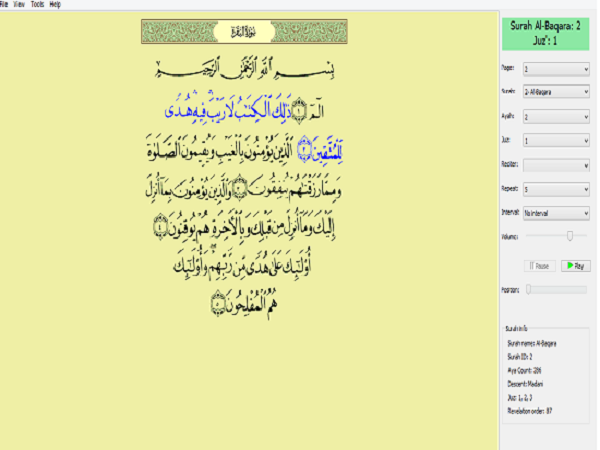
Task: Click the 'Descent: Madani' info line
Action: (x=525, y=384)
